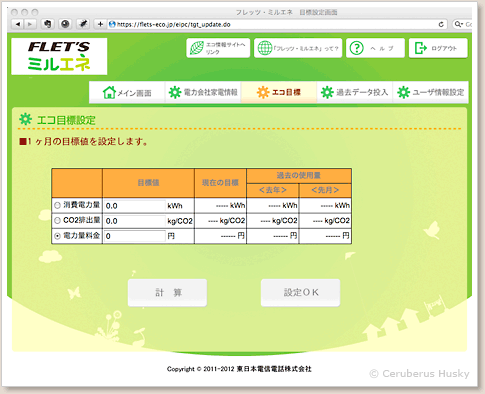Click the plus add-bookmark button
This screenshot has height=394, width=485.
[x=100, y=24]
